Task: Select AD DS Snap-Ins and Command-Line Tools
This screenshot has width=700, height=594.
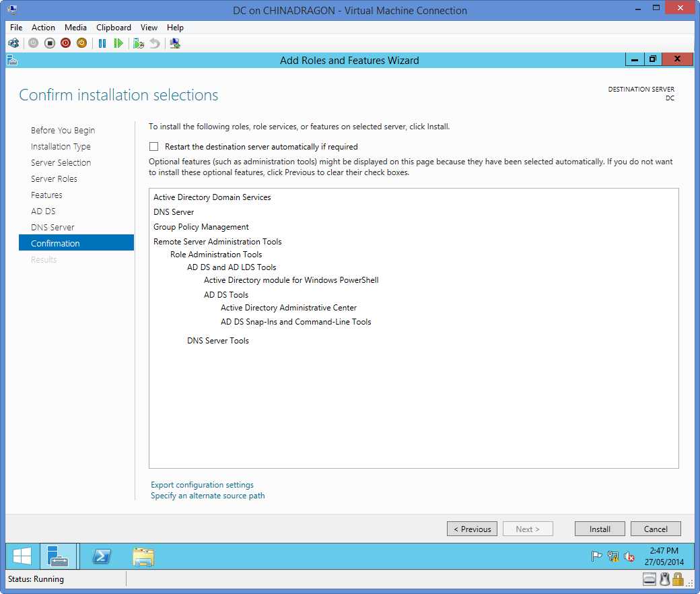Action: click(x=295, y=321)
